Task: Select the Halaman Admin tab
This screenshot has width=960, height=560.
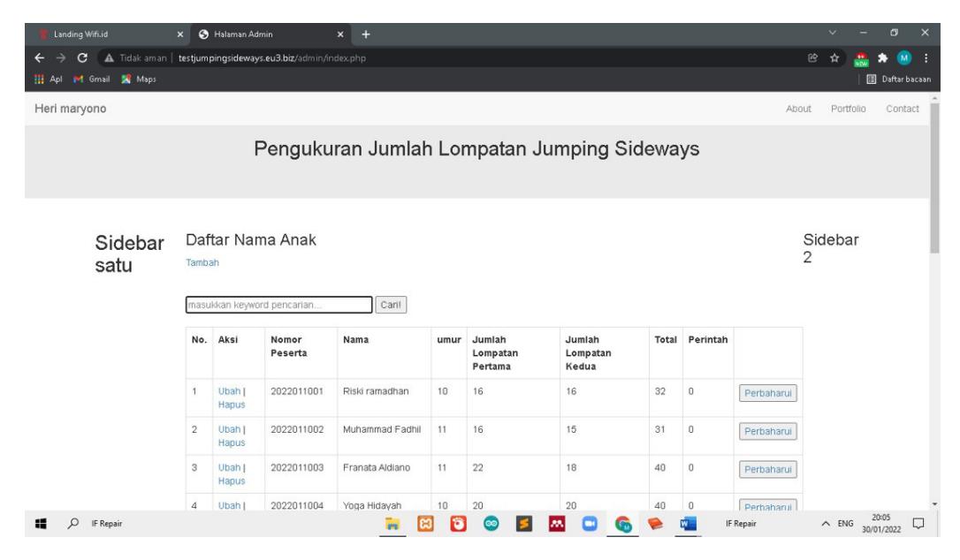Action: pyautogui.click(x=270, y=34)
